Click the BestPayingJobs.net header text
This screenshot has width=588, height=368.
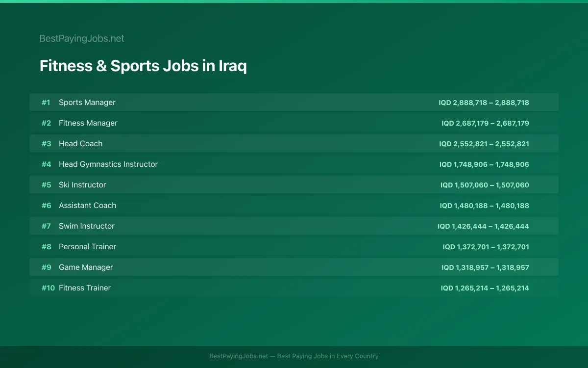(x=82, y=38)
